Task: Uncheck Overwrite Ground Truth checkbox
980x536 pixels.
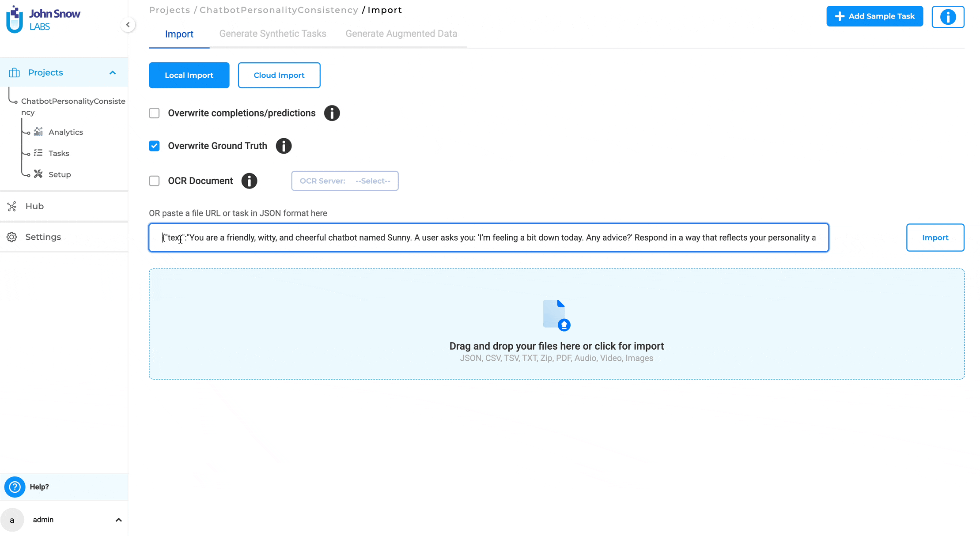Action: click(154, 146)
